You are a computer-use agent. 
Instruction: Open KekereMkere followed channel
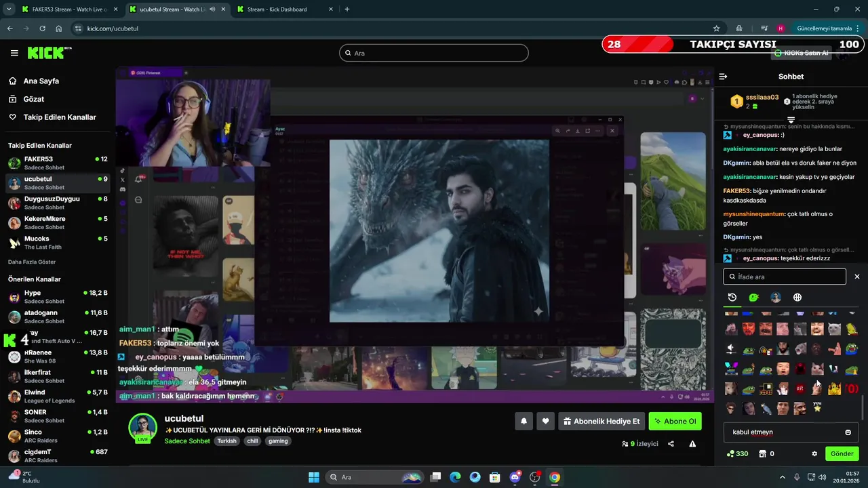pyautogui.click(x=58, y=222)
